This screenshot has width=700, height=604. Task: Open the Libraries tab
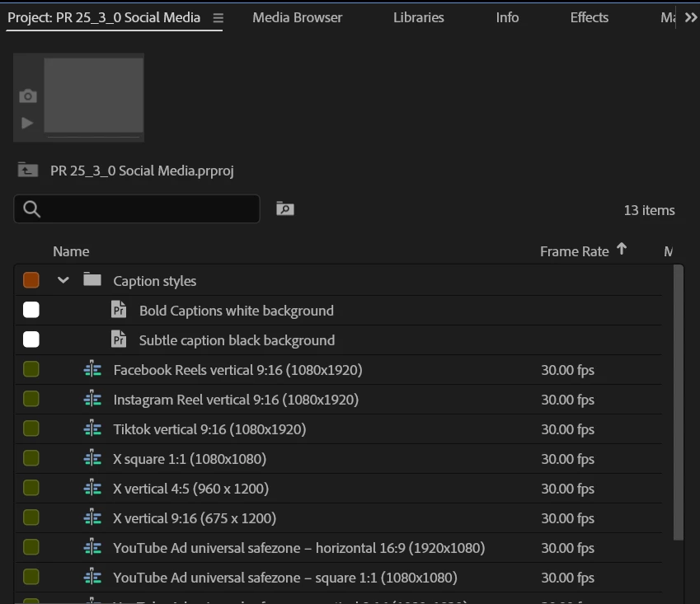click(418, 17)
